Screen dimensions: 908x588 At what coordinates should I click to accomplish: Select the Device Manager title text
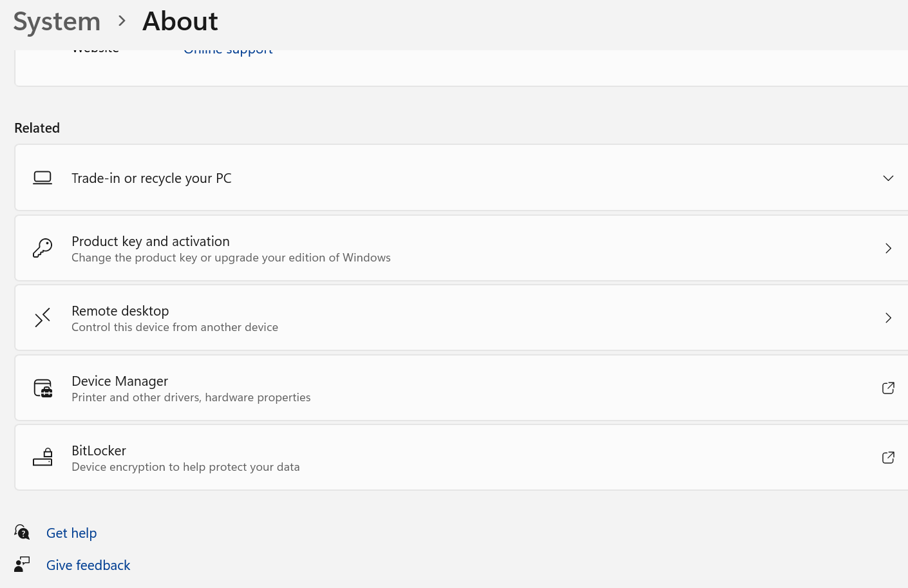coord(120,381)
